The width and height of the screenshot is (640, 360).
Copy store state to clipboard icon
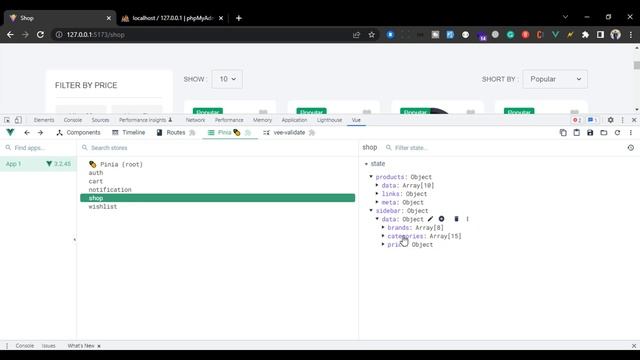[563, 133]
